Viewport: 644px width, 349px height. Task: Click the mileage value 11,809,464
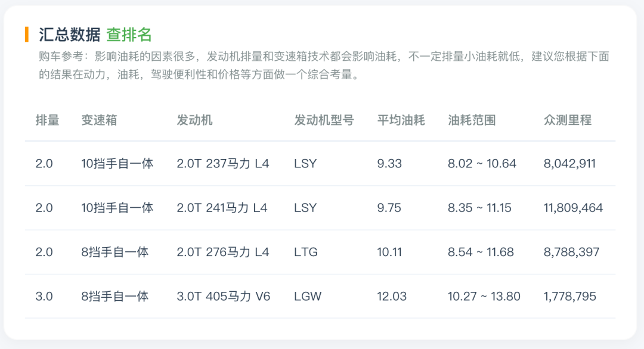coord(574,208)
